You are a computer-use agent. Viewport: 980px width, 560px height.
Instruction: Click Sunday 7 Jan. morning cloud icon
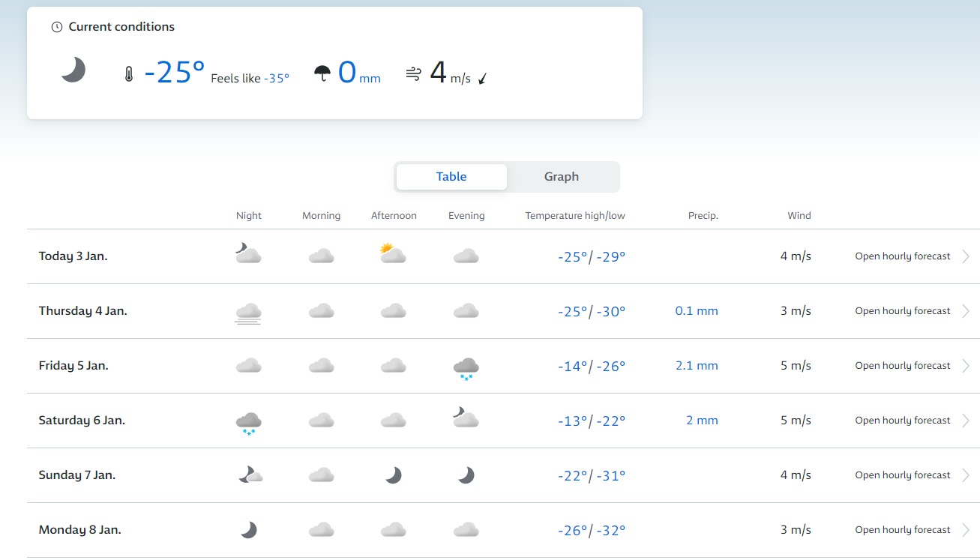321,475
